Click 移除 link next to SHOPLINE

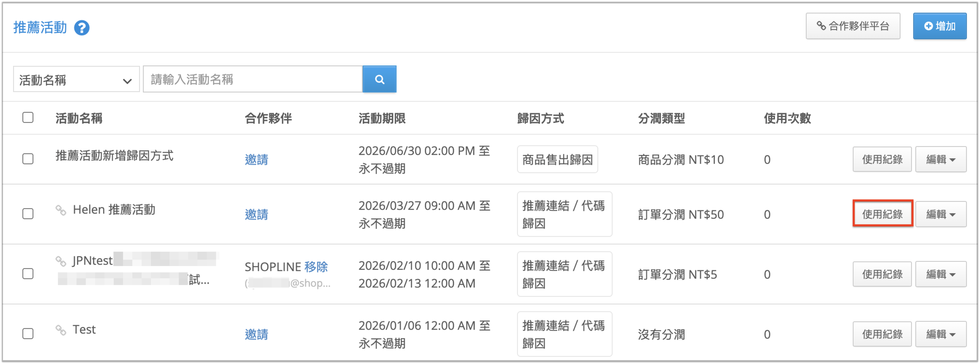coord(316,267)
